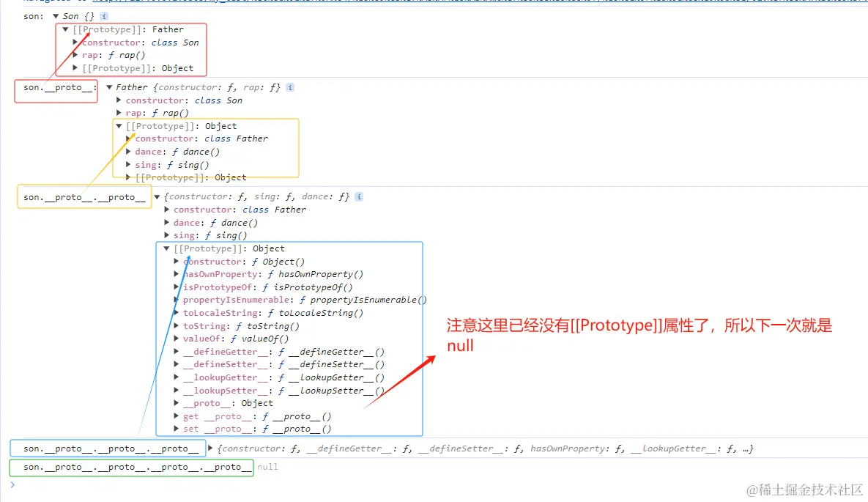
Task: Expand collapsed {constructor: f, __defineGetter__: f, …} object
Action: pos(210,449)
